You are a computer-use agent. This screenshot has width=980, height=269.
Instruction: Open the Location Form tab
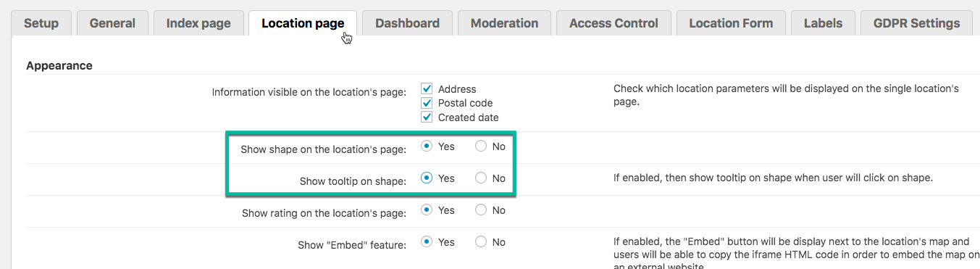coord(731,23)
